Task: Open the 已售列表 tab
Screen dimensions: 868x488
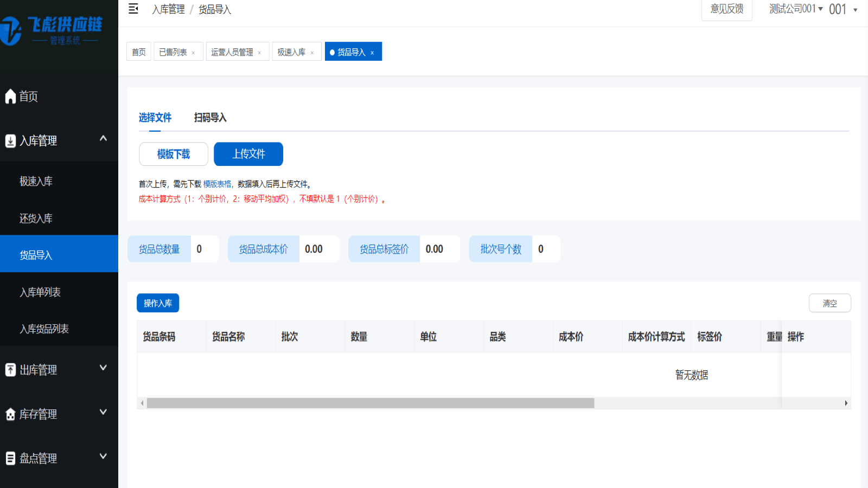Action: coord(173,52)
